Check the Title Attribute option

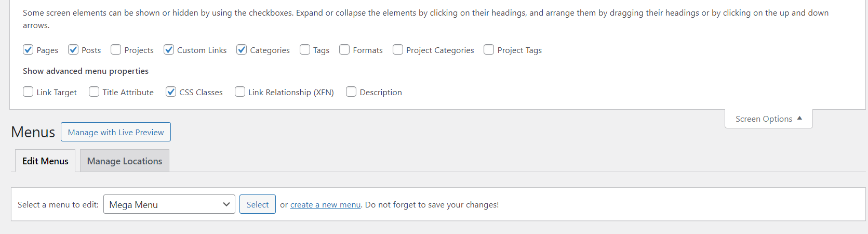tap(94, 92)
